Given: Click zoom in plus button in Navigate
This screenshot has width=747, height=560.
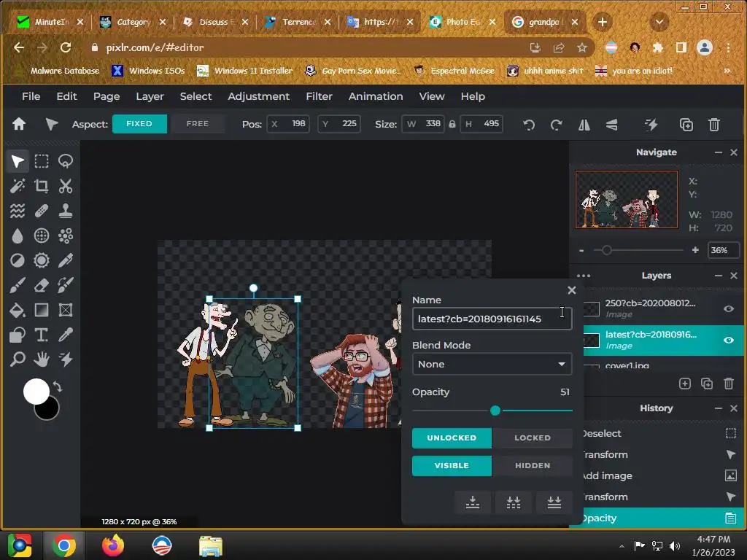Looking at the screenshot, I should pyautogui.click(x=695, y=250).
